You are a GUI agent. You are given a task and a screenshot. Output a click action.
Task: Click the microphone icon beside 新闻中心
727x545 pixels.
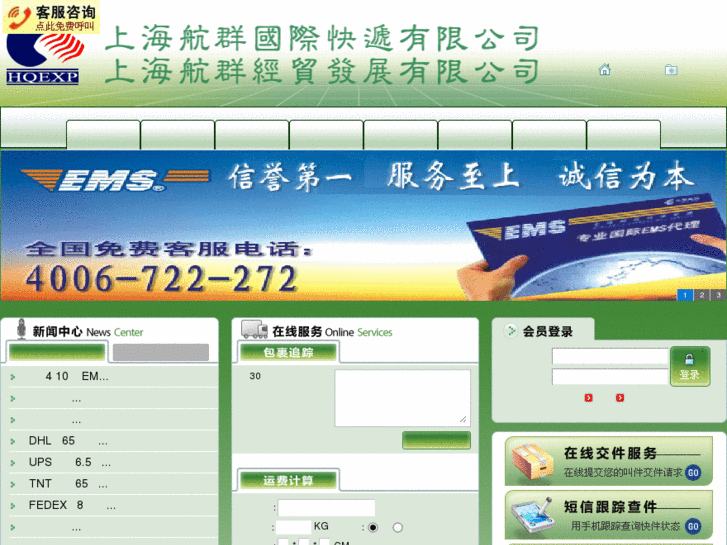click(21, 329)
